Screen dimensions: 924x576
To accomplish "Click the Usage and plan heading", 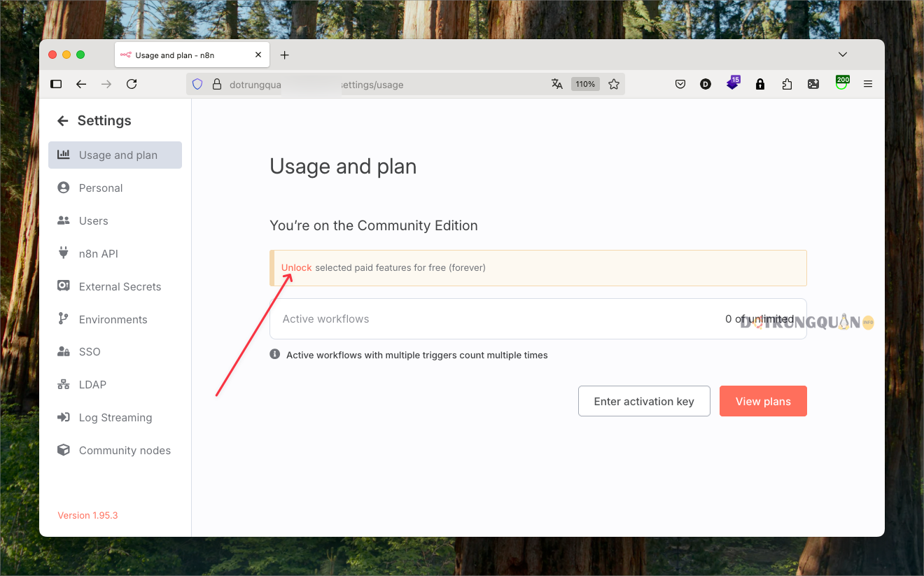I will tap(343, 167).
